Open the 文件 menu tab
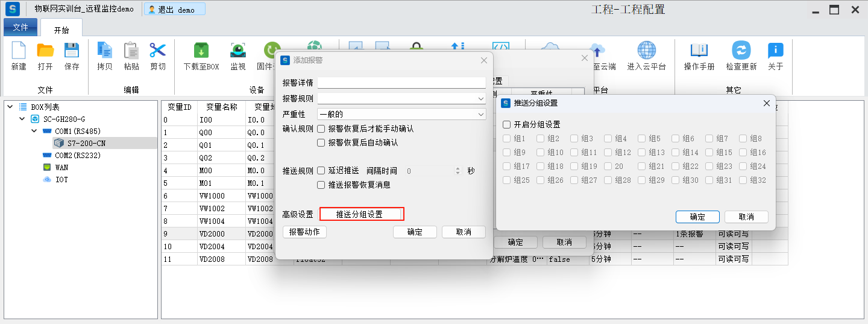The image size is (868, 324). 20,27
